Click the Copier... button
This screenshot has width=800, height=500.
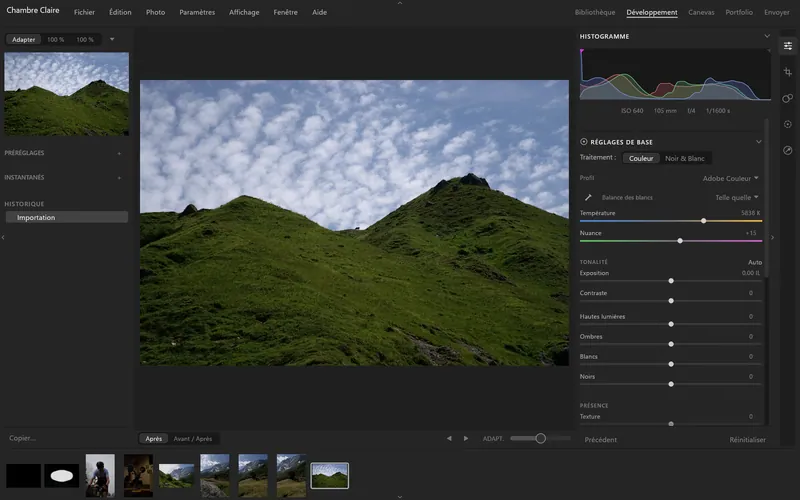click(x=22, y=438)
